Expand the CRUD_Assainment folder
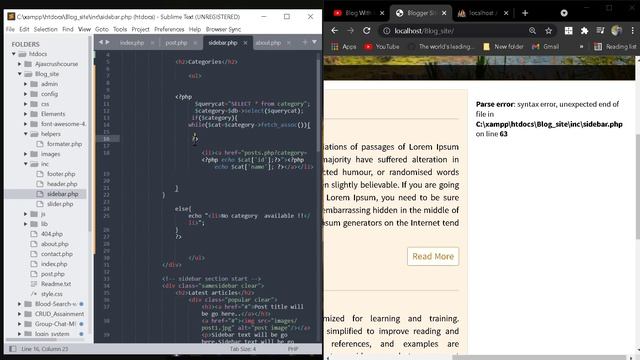 (x=20, y=314)
